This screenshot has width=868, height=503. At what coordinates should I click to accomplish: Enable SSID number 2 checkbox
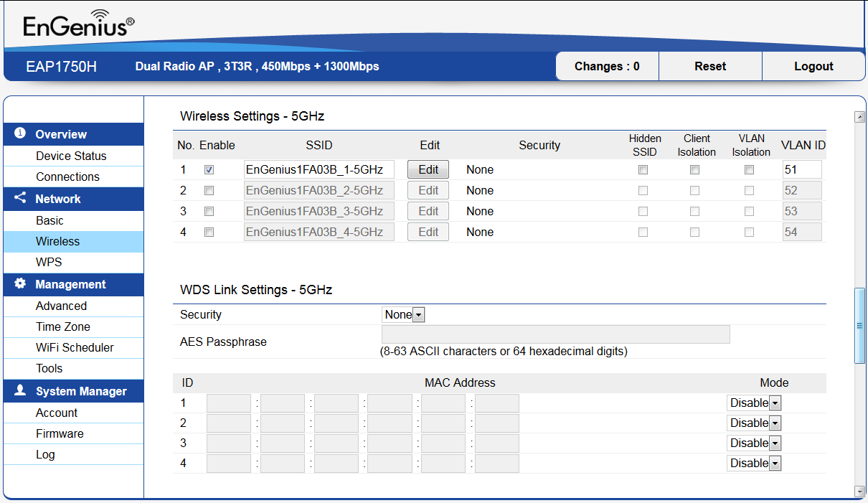209,191
